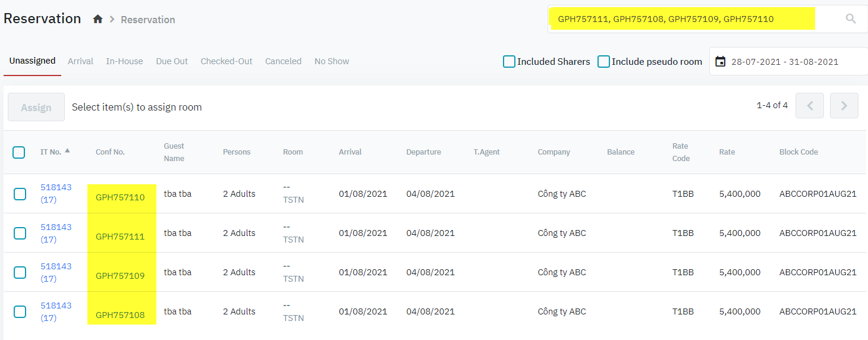This screenshot has height=340, width=868.
Task: Select row checkbox for GPH757108
Action: [x=20, y=311]
